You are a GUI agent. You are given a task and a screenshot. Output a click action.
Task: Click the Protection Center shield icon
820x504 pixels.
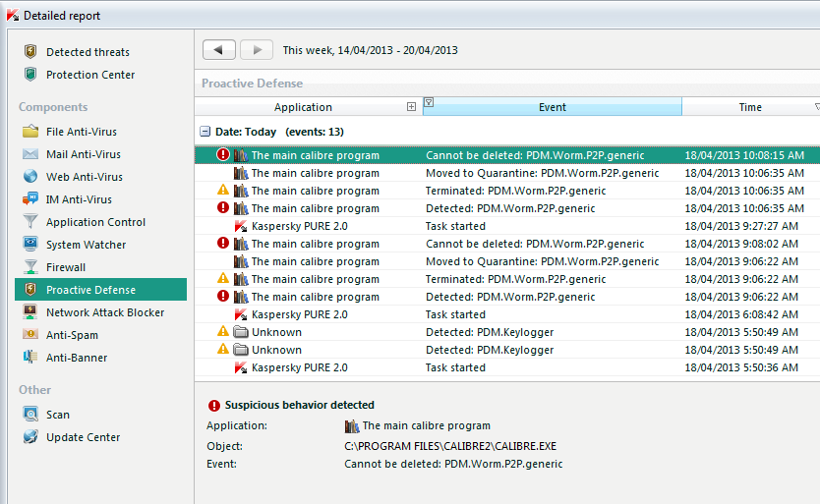tap(30, 75)
